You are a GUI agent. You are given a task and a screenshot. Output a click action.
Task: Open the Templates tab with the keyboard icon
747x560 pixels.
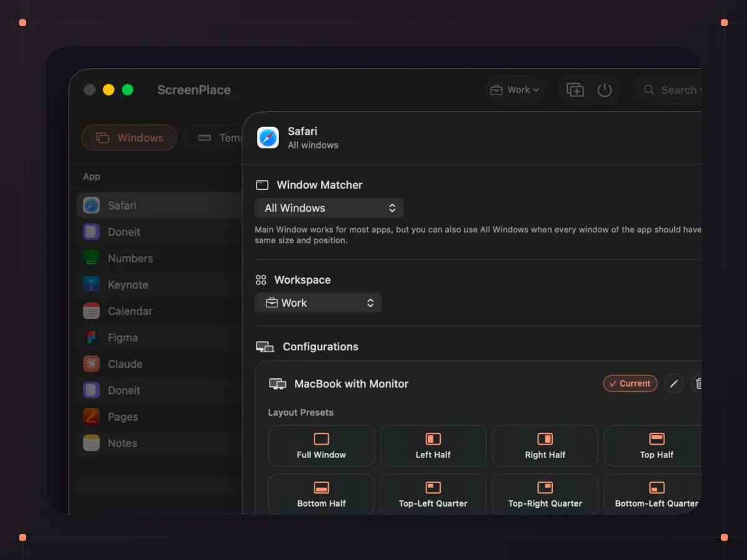[214, 138]
